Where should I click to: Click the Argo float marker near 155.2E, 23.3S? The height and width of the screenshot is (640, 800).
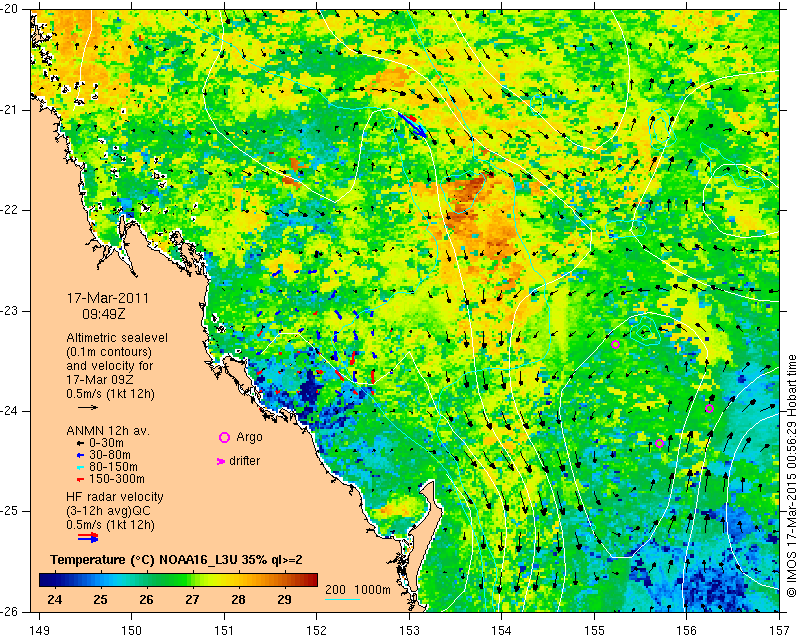[x=615, y=344]
